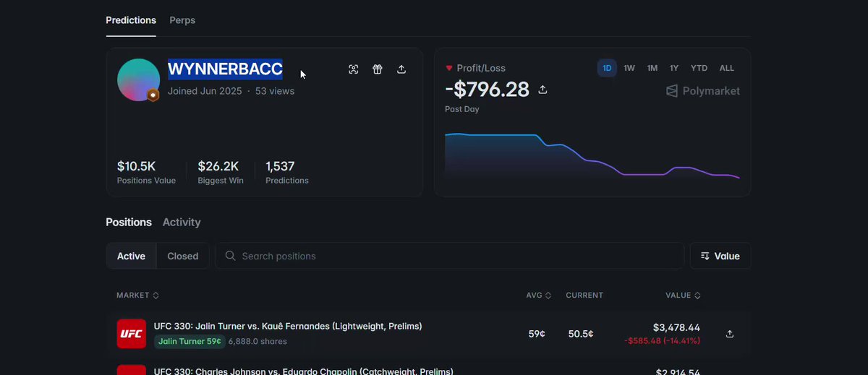Click the $10.5K Positions Value stat
Screen dimensions: 868x375
[x=146, y=172]
